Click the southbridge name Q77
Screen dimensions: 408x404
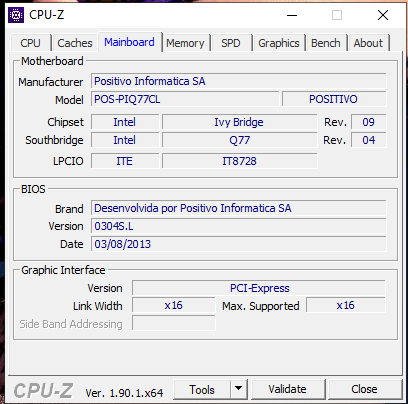[x=239, y=140]
